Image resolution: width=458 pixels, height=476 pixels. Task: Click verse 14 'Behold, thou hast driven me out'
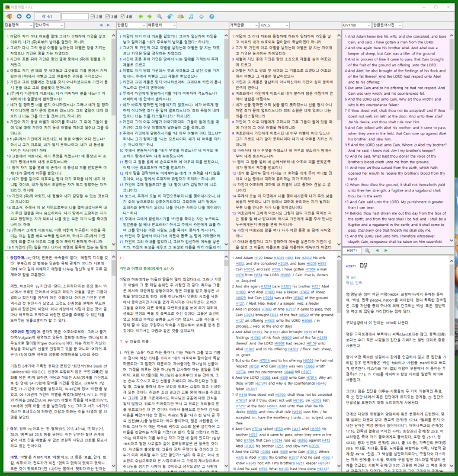click(x=395, y=222)
